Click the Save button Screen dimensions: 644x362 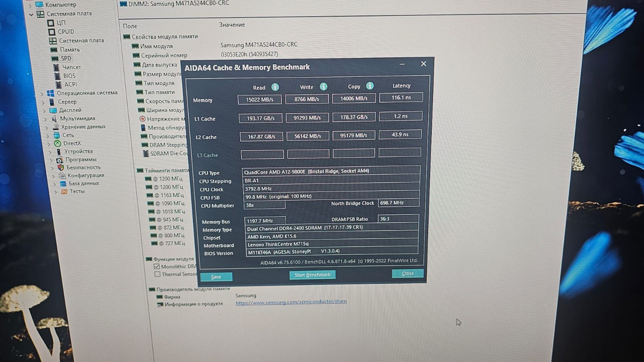(x=216, y=277)
